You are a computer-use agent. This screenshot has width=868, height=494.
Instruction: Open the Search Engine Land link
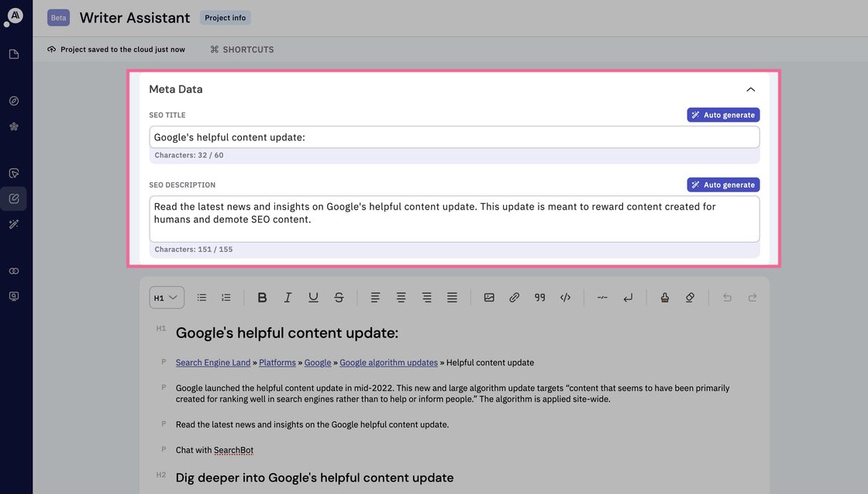[213, 362]
